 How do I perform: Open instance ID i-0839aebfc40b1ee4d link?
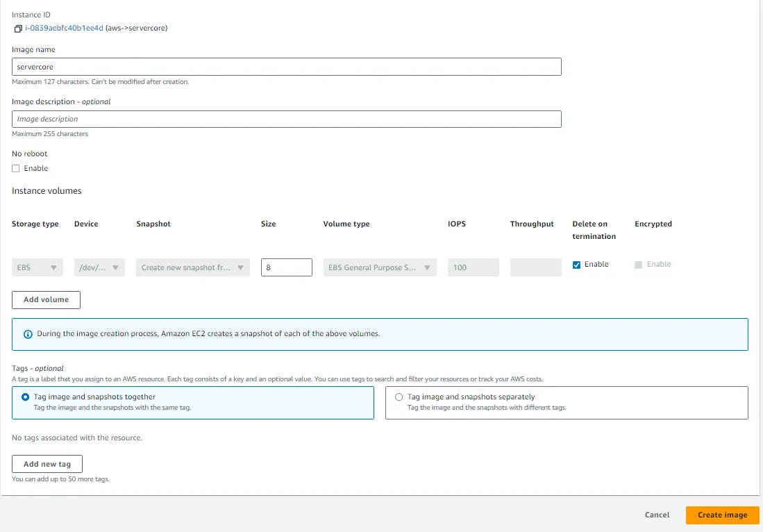tap(64, 28)
